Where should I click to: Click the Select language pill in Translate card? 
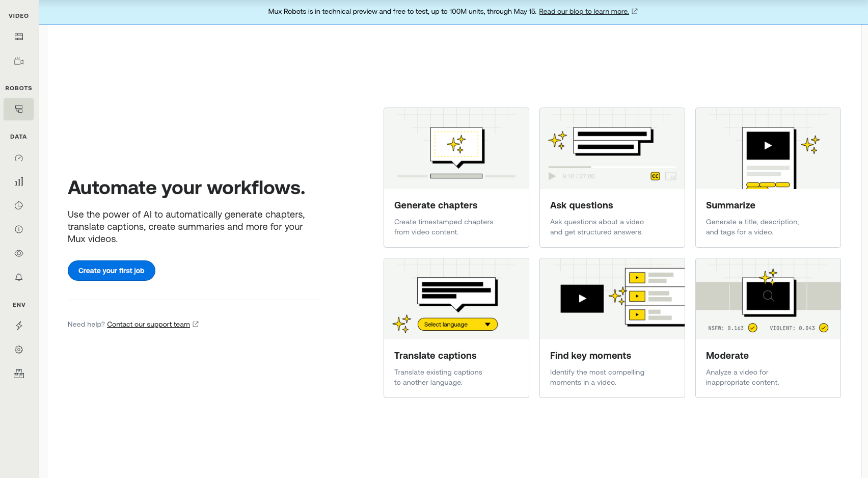click(x=457, y=324)
